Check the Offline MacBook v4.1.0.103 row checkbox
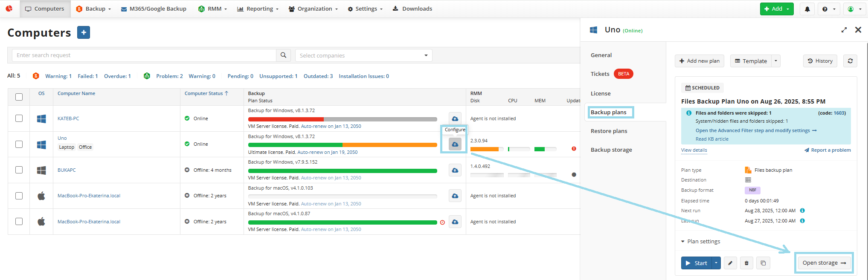This screenshot has height=280, width=868. tap(19, 196)
